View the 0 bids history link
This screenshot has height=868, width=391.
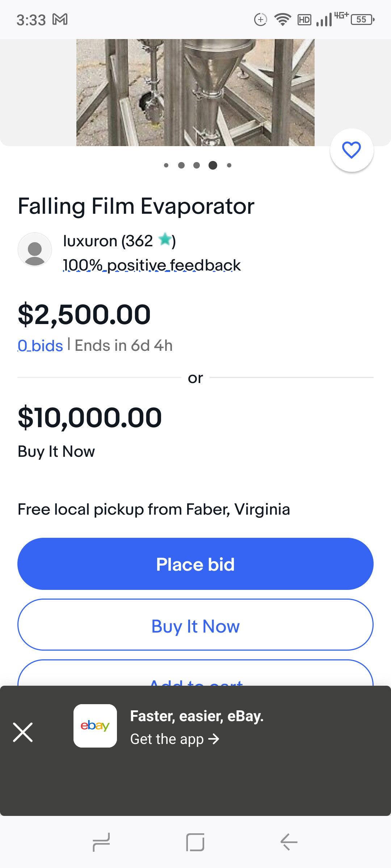40,346
